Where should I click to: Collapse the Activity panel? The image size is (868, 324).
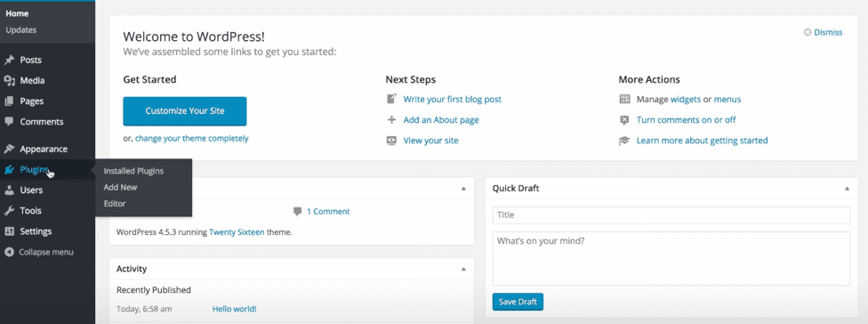463,269
